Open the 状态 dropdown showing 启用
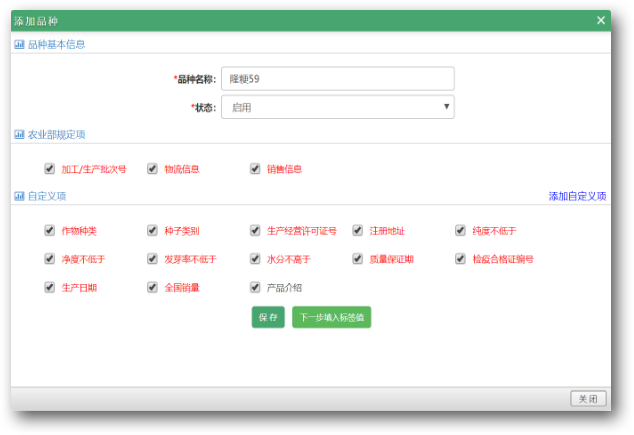Screen dimensions: 634x435 pos(338,107)
